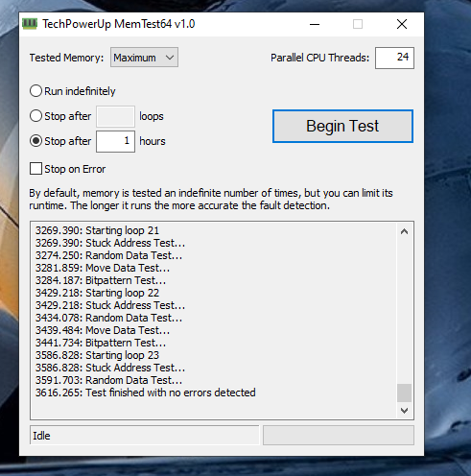Minimize the MemTest64 window
The width and height of the screenshot is (471, 476).
coord(315,24)
